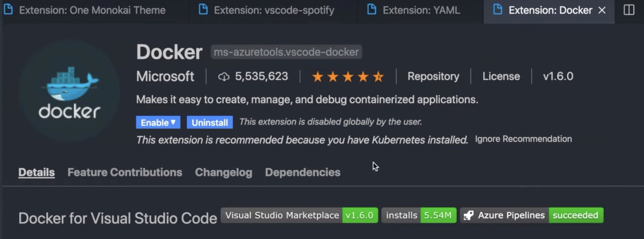This screenshot has width=644, height=239.
Task: Click the split editor icon
Action: click(x=629, y=10)
